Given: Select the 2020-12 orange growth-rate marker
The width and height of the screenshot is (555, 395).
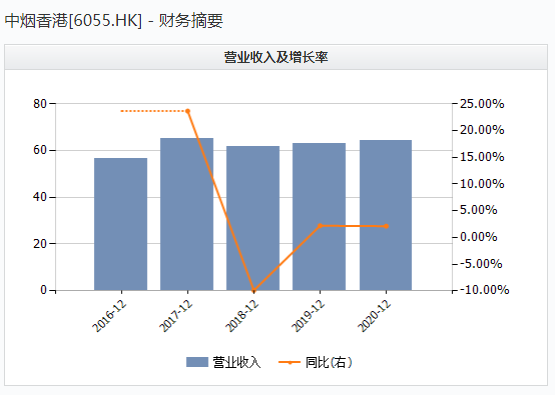Looking at the screenshot, I should (386, 226).
